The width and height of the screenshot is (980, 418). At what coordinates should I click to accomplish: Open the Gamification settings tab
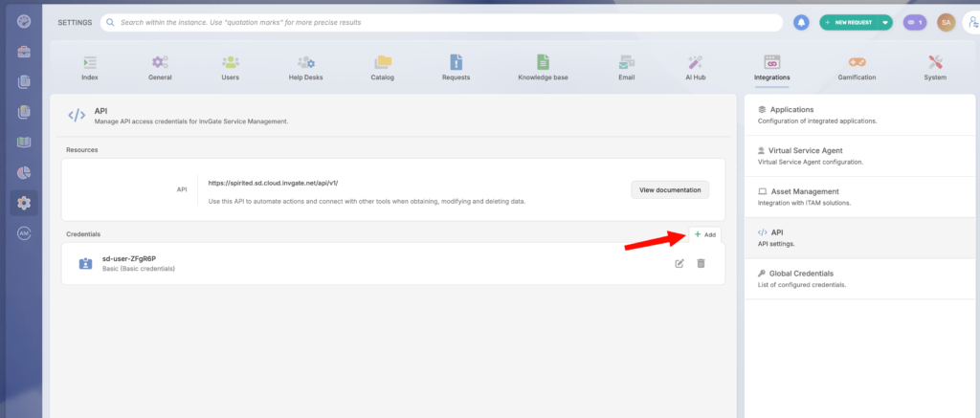point(857,69)
